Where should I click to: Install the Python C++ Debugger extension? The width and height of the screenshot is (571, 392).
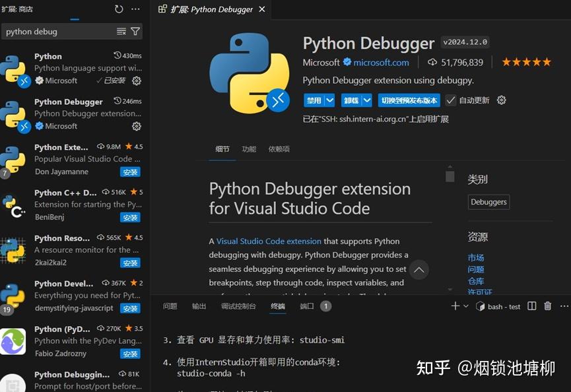130,218
